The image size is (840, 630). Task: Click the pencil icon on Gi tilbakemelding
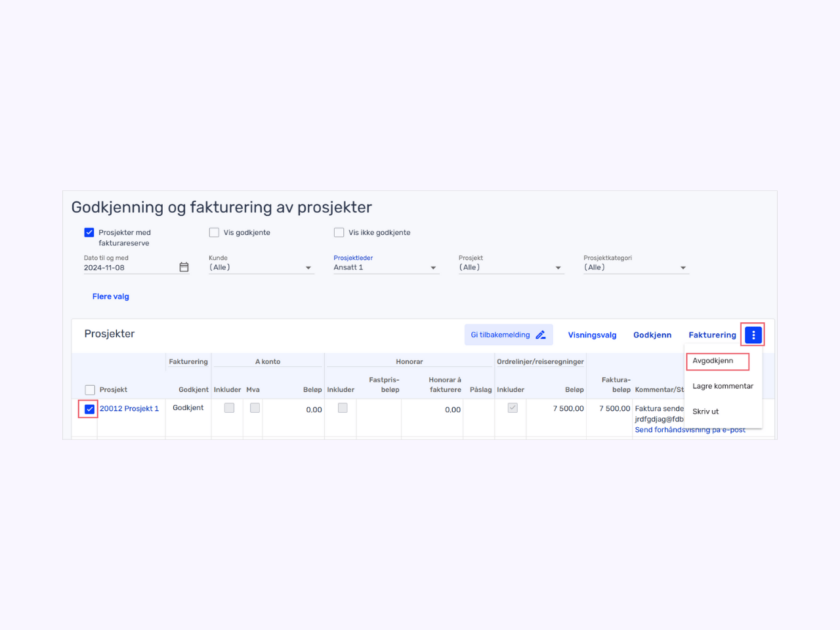click(x=541, y=335)
